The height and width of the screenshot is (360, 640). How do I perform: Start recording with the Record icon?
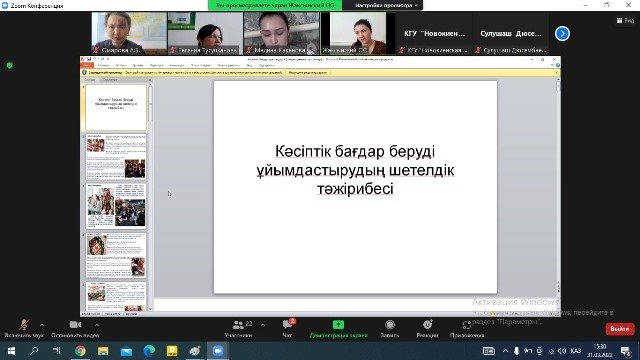[390, 324]
